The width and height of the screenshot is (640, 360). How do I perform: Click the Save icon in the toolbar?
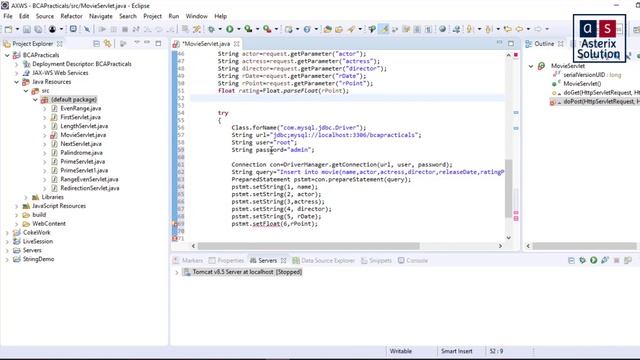(27, 29)
